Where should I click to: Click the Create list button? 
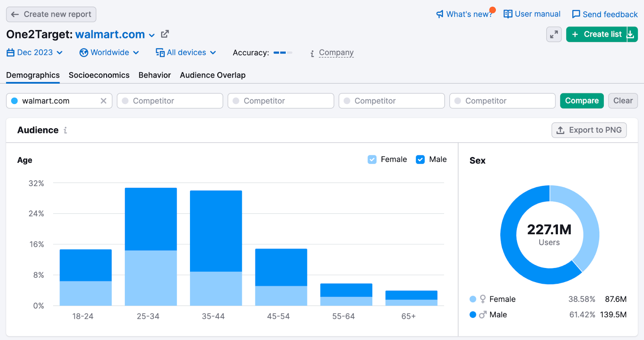[x=597, y=35]
